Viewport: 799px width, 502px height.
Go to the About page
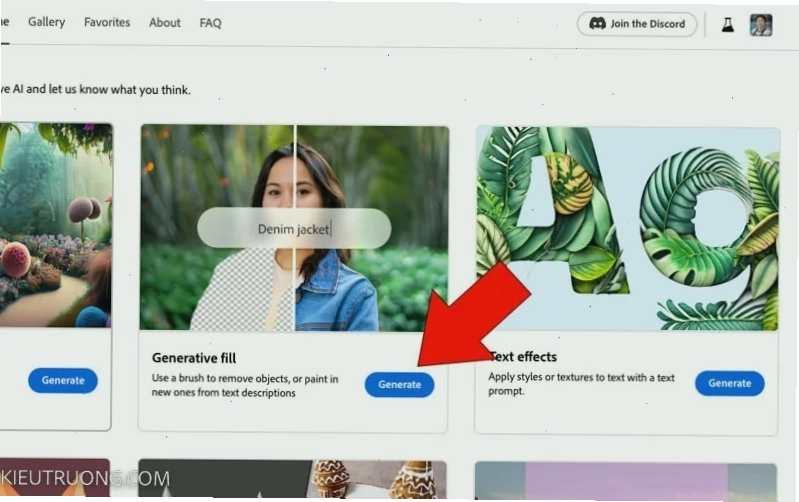[165, 23]
